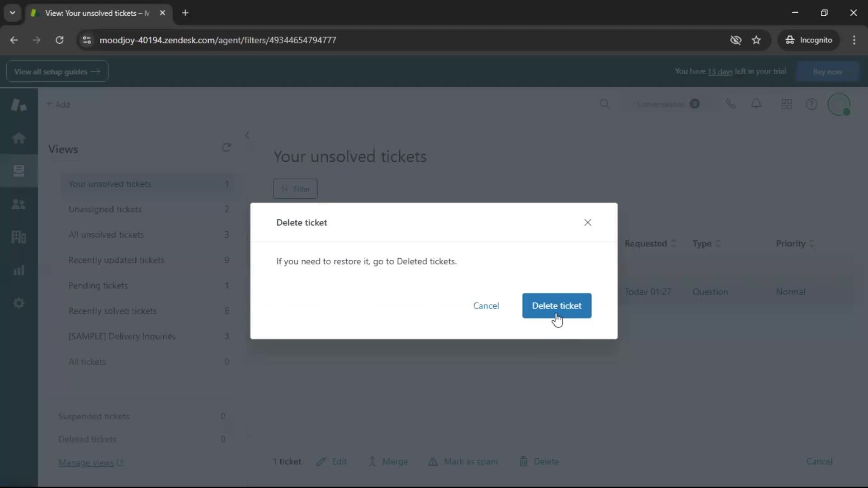The image size is (868, 488).
Task: Open the user profile avatar
Action: [839, 104]
